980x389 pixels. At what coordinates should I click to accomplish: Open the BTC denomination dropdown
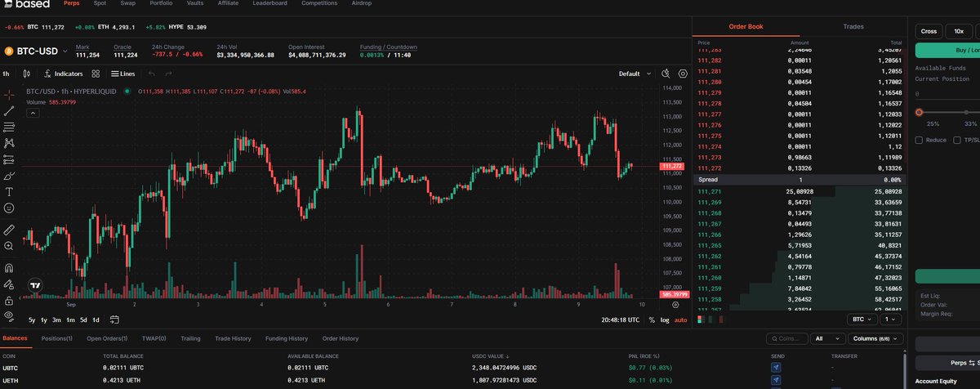(862, 319)
